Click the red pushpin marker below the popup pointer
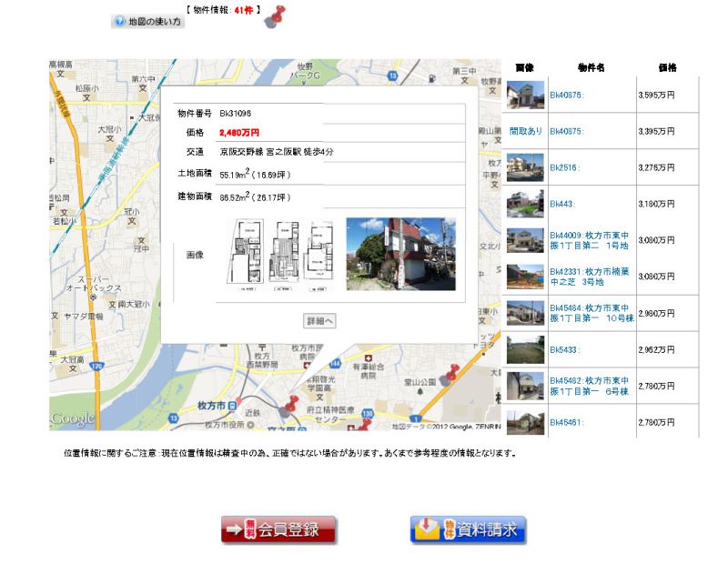The height and width of the screenshot is (574, 728). [289, 407]
